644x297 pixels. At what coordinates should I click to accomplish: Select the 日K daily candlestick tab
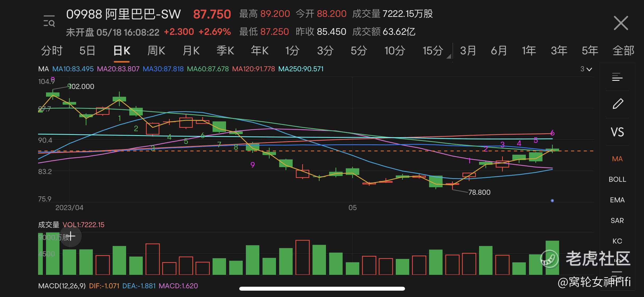(x=122, y=50)
